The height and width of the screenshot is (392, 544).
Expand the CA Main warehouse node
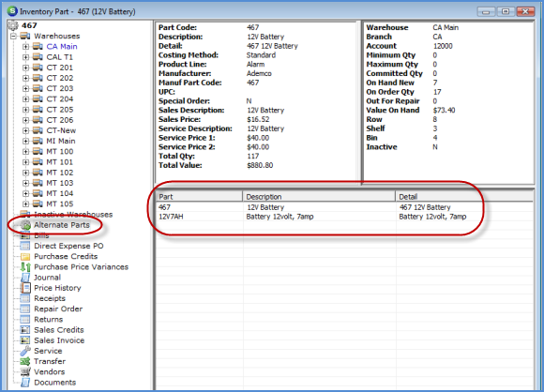[25, 47]
